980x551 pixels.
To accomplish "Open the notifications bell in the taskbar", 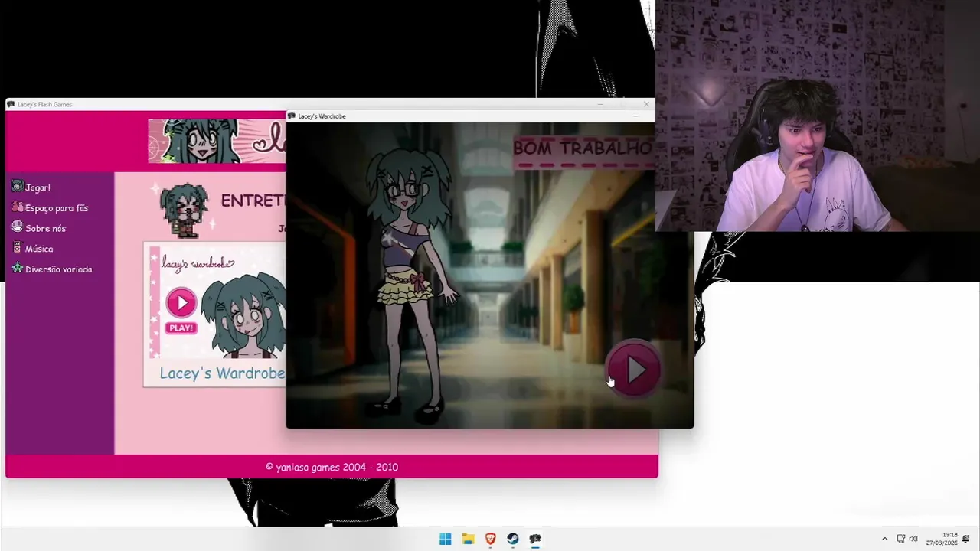I will (x=966, y=539).
